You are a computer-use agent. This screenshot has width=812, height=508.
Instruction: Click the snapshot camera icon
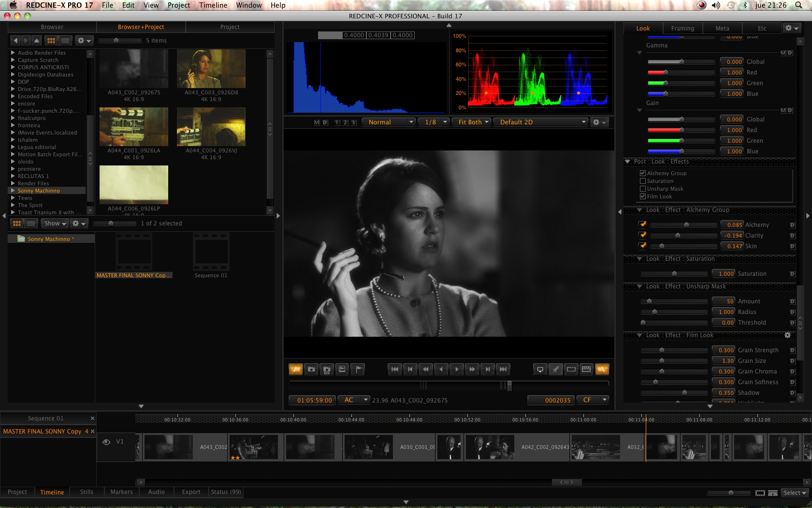coord(311,370)
